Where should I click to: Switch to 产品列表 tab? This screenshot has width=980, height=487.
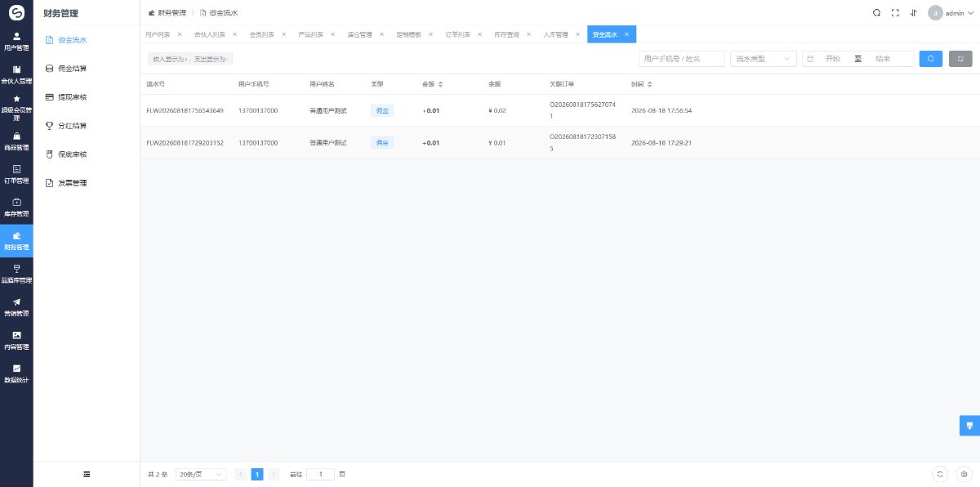[x=310, y=34]
